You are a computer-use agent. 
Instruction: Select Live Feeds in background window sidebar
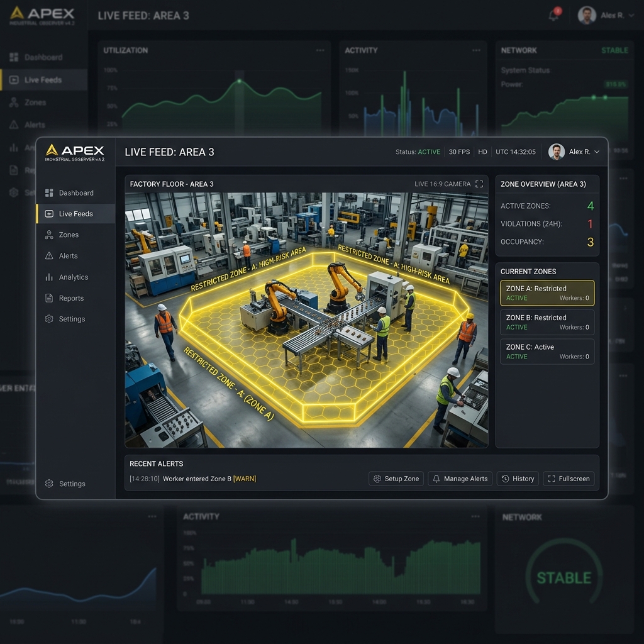click(x=43, y=80)
